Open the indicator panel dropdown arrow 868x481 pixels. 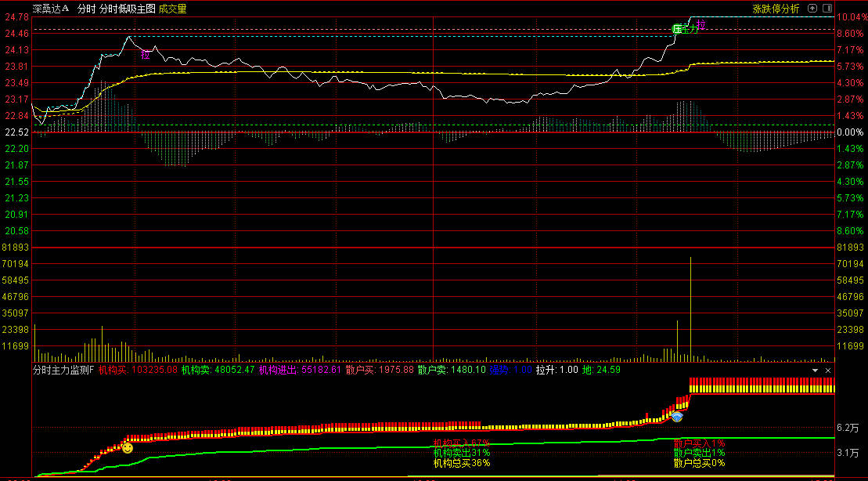[x=815, y=371]
